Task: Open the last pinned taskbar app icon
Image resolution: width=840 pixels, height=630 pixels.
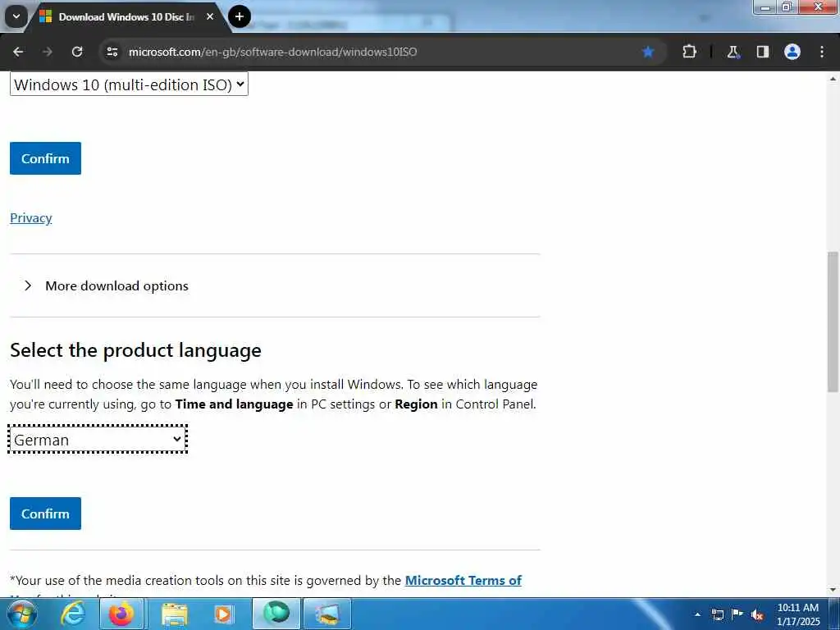Action: pos(327,614)
